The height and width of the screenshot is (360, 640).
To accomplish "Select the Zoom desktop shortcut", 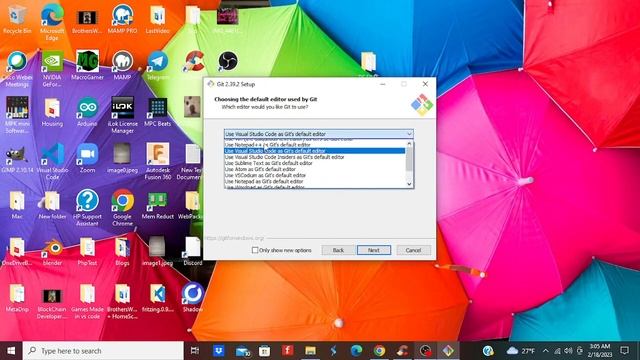I will [87, 159].
